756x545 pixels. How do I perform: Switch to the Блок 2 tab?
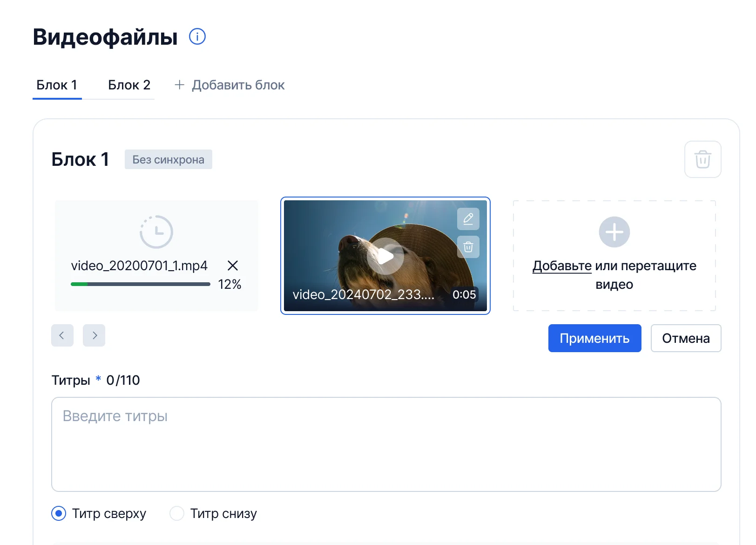[129, 85]
